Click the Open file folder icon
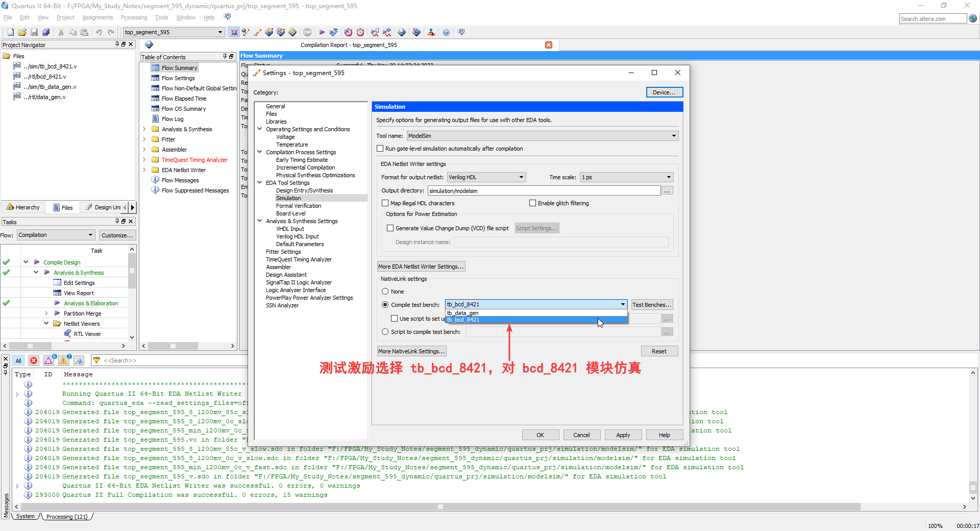This screenshot has width=980, height=531. click(x=22, y=32)
